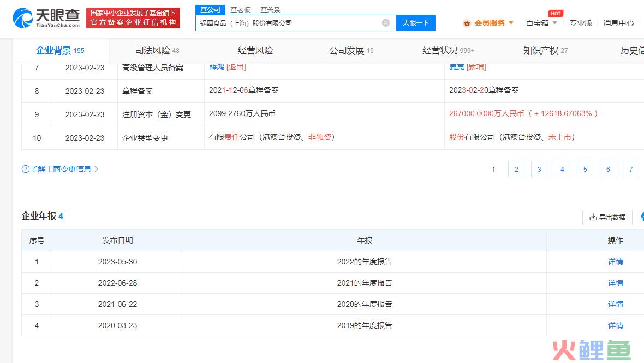
Task: Switch to the 查公司 search tab
Action: tap(210, 9)
